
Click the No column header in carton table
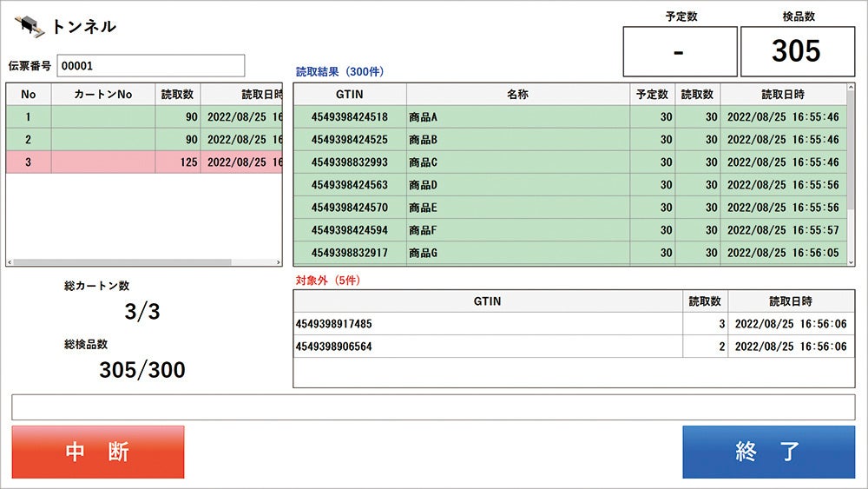pos(29,94)
